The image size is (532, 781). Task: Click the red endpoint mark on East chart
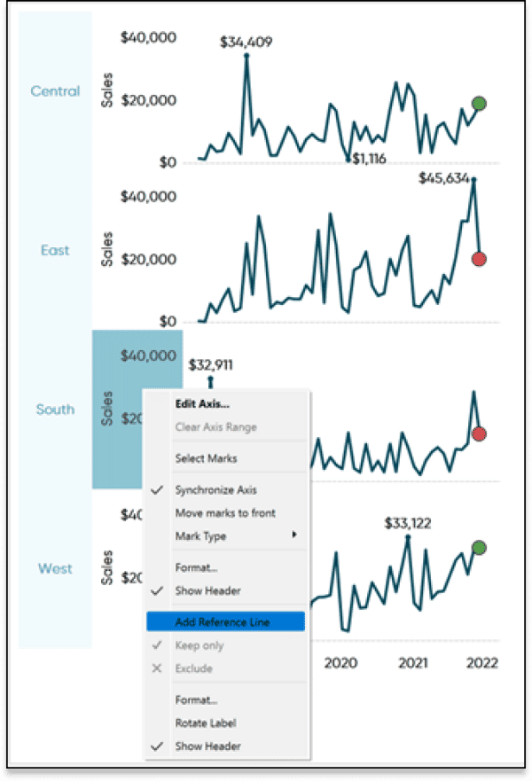pos(478,257)
